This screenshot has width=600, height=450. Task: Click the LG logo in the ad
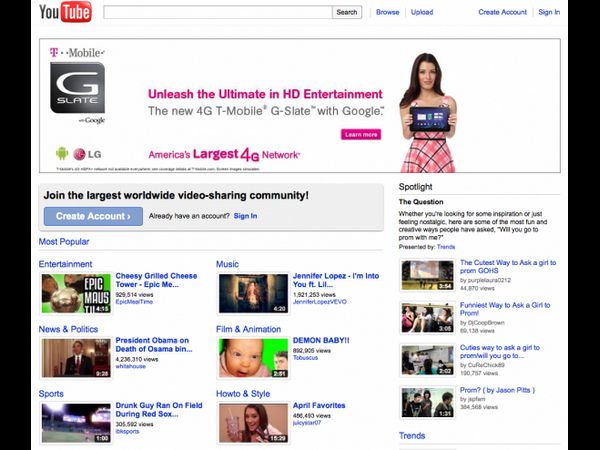click(87, 154)
